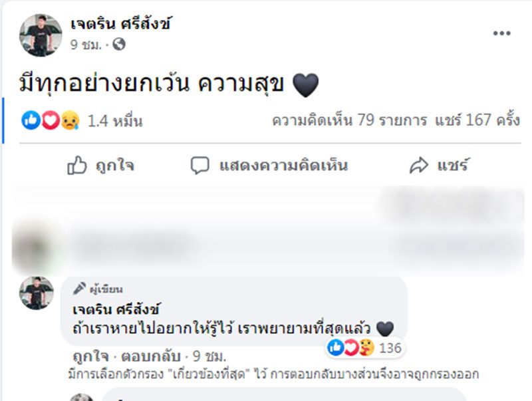
Task: Open the comment's 136 reactions count
Action: [390, 348]
